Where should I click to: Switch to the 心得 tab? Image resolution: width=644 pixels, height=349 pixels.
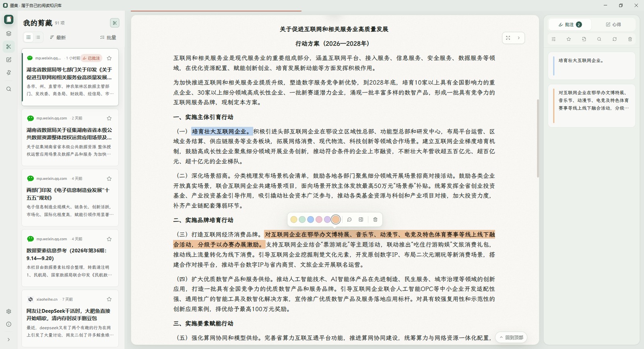click(x=613, y=25)
